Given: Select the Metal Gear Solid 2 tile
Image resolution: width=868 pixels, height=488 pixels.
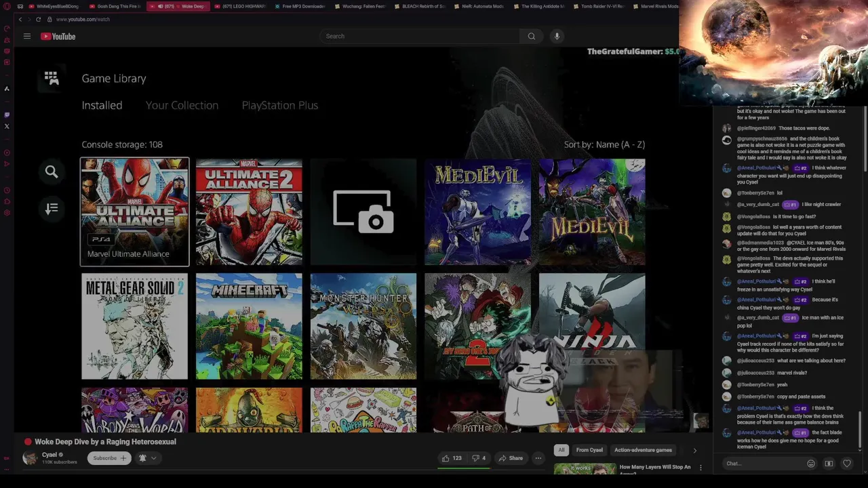Looking at the screenshot, I should click(x=135, y=327).
